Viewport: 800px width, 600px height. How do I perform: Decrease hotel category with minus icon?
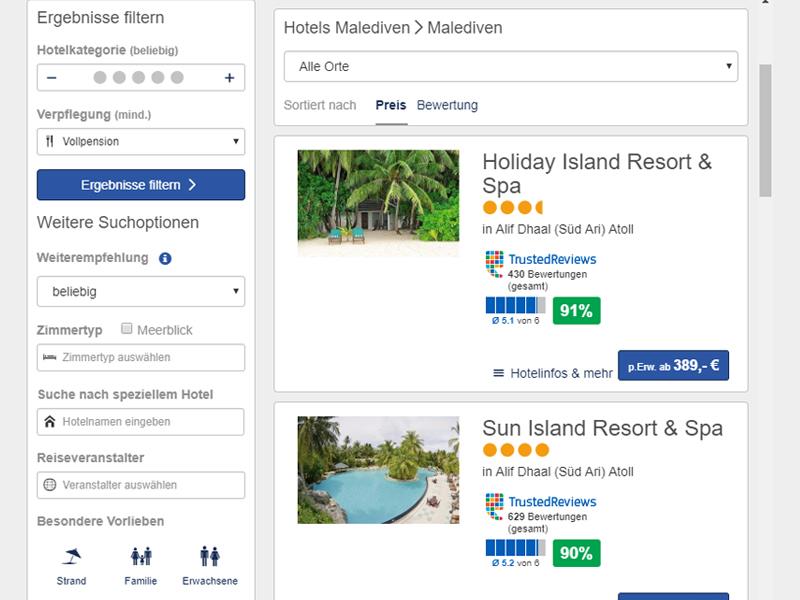click(x=52, y=78)
